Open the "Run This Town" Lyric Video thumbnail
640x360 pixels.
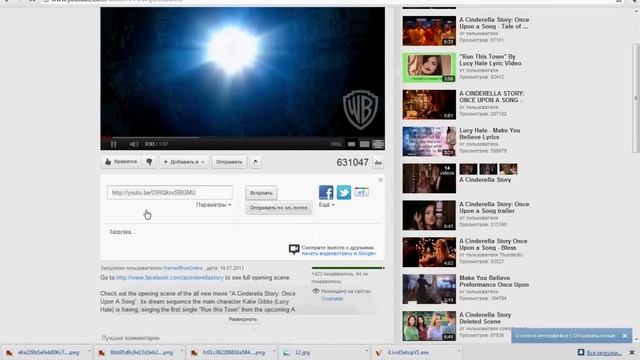pyautogui.click(x=429, y=67)
